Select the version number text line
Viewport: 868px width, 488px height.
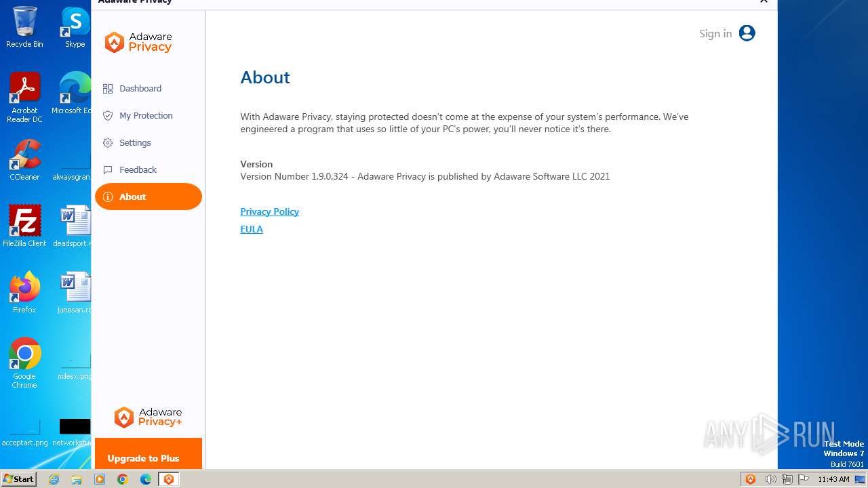tap(425, 176)
